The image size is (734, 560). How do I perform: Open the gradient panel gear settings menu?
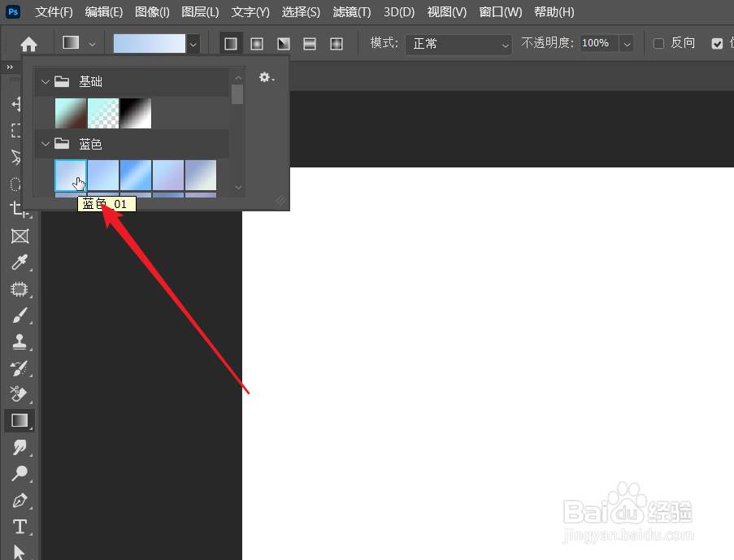coord(267,77)
